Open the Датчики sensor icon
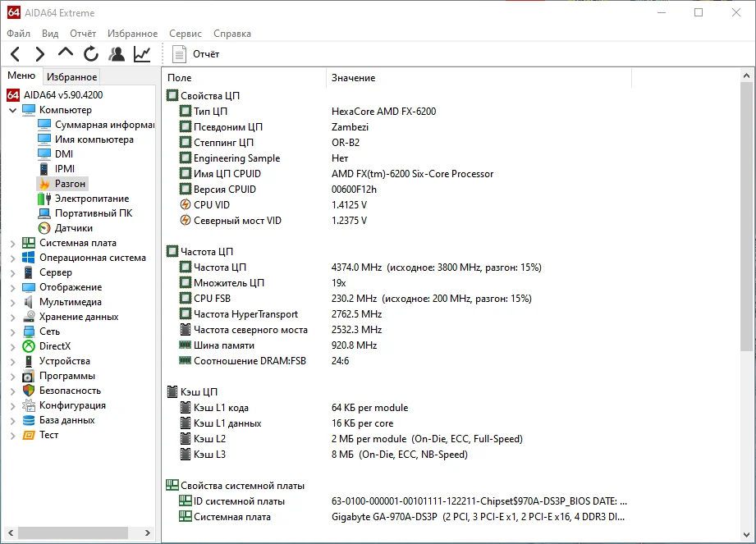756x544 pixels. 44,228
